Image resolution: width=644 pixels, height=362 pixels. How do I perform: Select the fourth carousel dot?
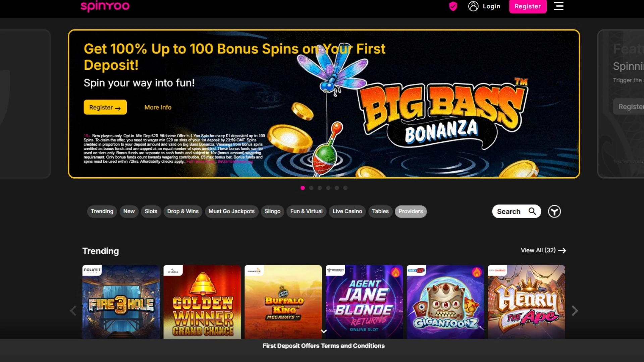tap(328, 188)
